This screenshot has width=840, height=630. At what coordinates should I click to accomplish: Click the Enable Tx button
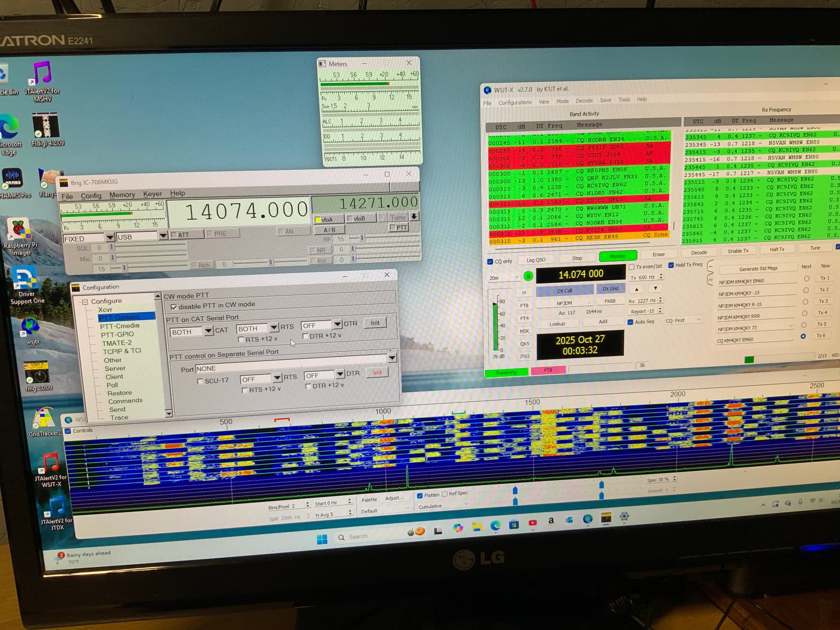[738, 251]
